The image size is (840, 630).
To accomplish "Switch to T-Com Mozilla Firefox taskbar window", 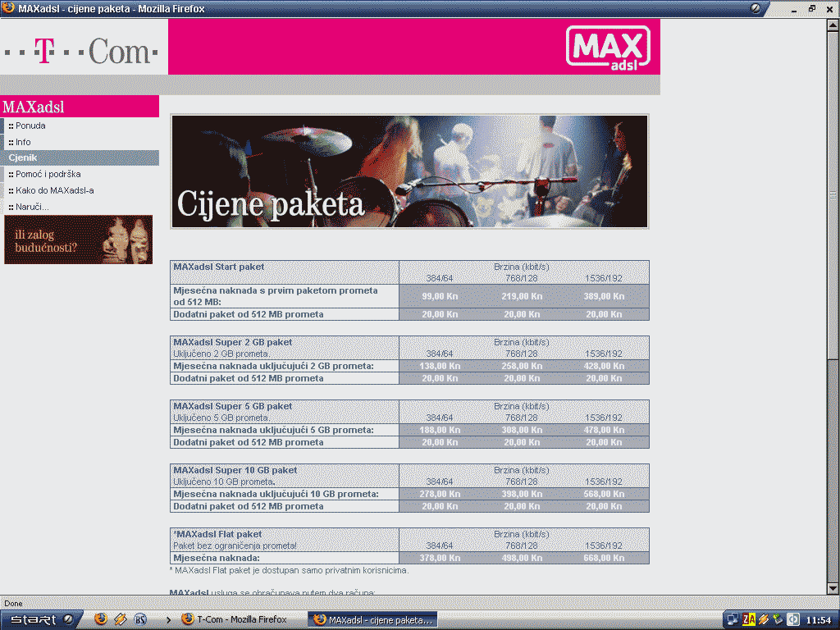I will (x=240, y=619).
